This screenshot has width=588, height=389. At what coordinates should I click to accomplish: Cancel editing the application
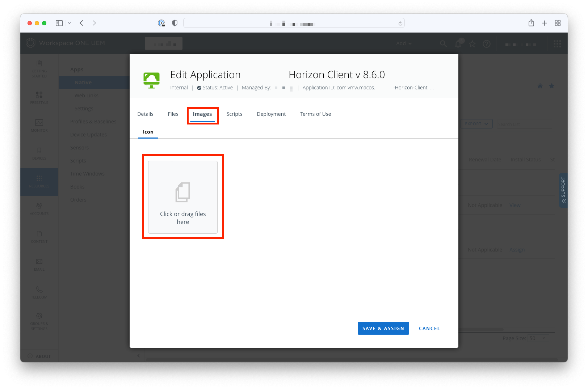pyautogui.click(x=429, y=328)
